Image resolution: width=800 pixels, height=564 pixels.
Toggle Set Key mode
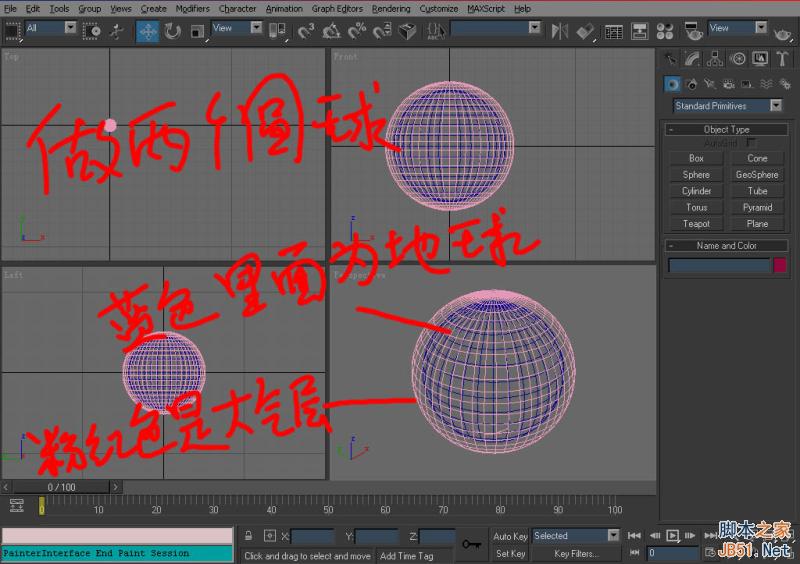coord(510,553)
